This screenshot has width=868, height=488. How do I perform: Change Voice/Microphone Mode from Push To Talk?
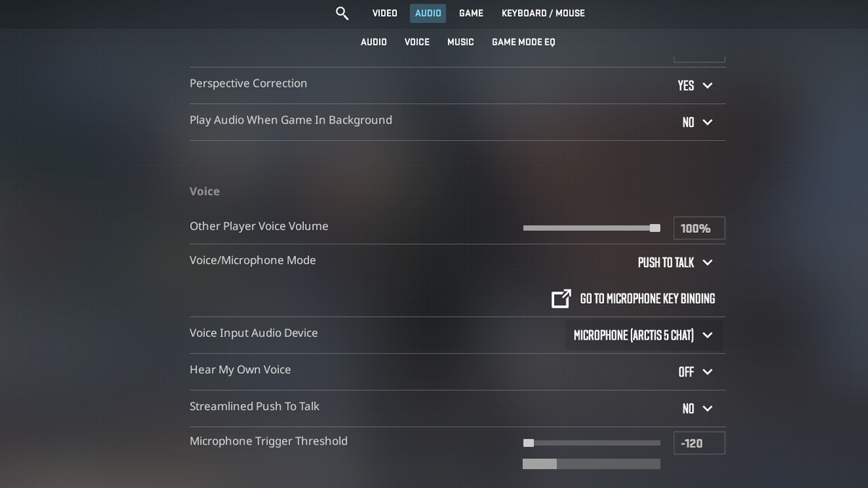click(675, 262)
